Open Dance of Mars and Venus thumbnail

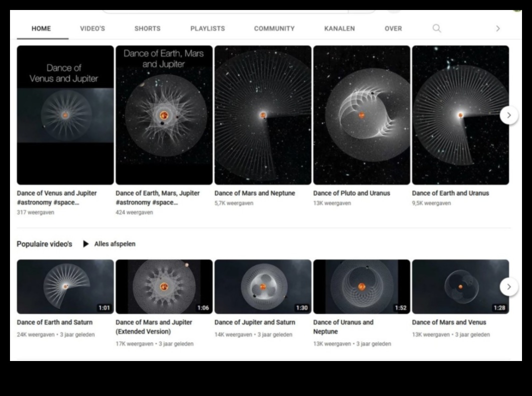(x=460, y=286)
